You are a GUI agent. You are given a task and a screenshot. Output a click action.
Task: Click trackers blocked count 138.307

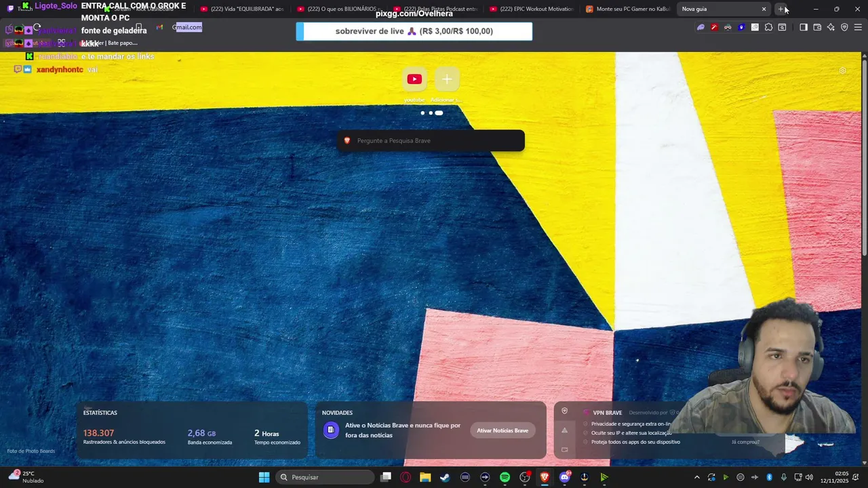pyautogui.click(x=98, y=433)
